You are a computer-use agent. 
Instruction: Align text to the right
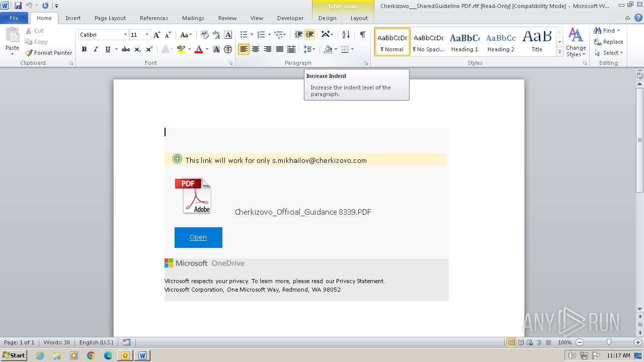pyautogui.click(x=268, y=49)
